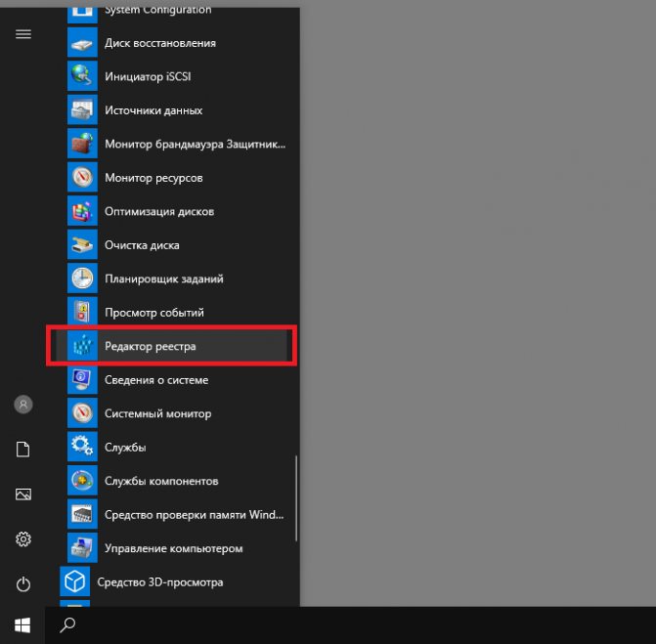Click the computer management icon
The width and height of the screenshot is (656, 644).
pyautogui.click(x=82, y=548)
